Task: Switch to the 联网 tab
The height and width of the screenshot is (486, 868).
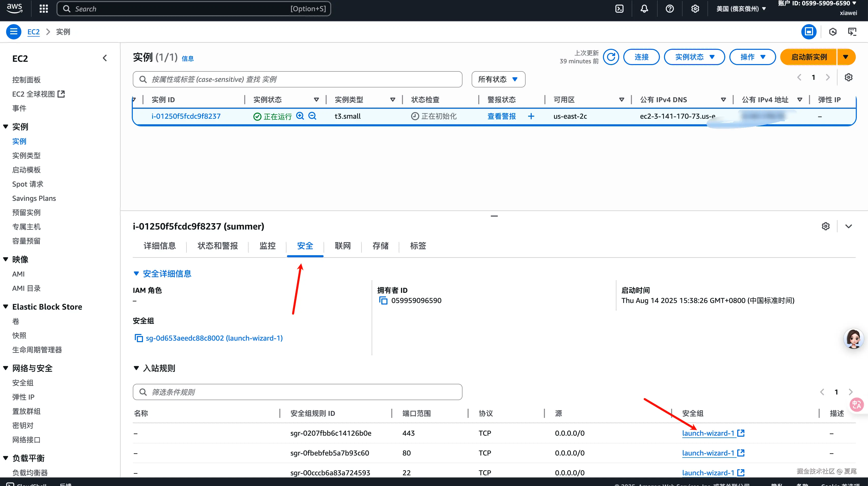Action: coord(343,246)
